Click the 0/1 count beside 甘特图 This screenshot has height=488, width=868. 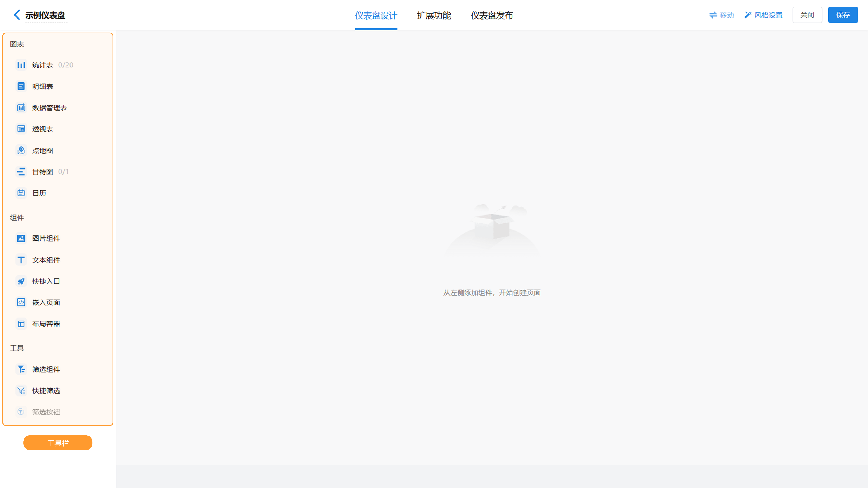tap(63, 171)
